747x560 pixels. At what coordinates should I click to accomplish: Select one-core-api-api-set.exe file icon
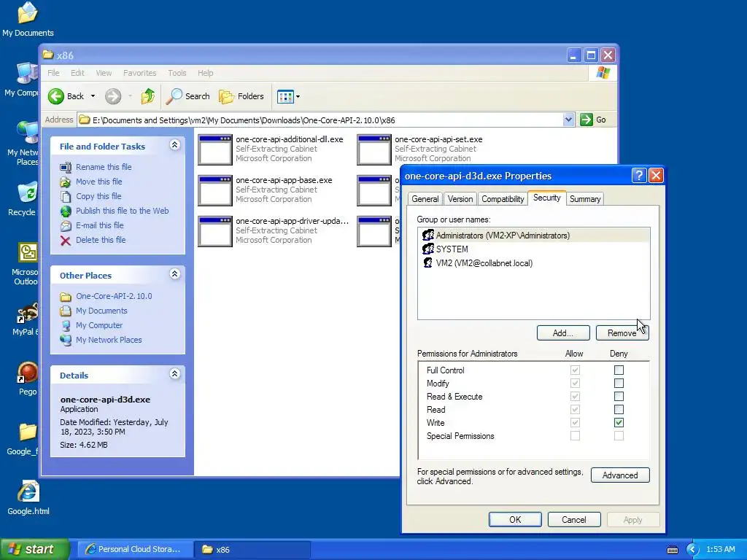click(374, 149)
